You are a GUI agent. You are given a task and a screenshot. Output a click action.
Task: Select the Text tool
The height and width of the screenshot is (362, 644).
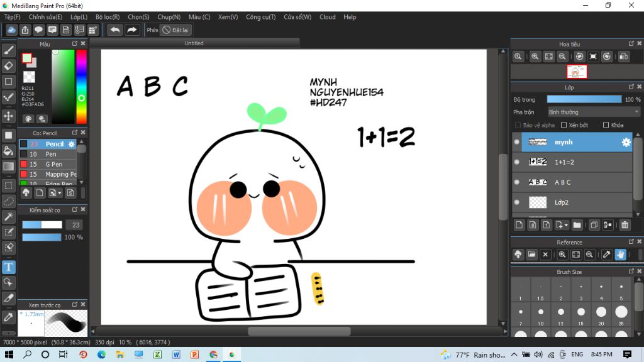pyautogui.click(x=9, y=267)
